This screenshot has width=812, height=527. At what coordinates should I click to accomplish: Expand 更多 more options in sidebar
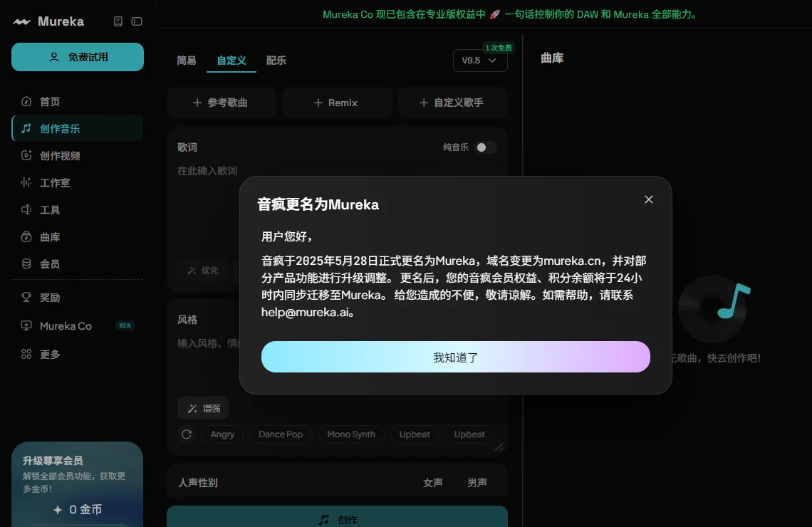click(x=77, y=354)
